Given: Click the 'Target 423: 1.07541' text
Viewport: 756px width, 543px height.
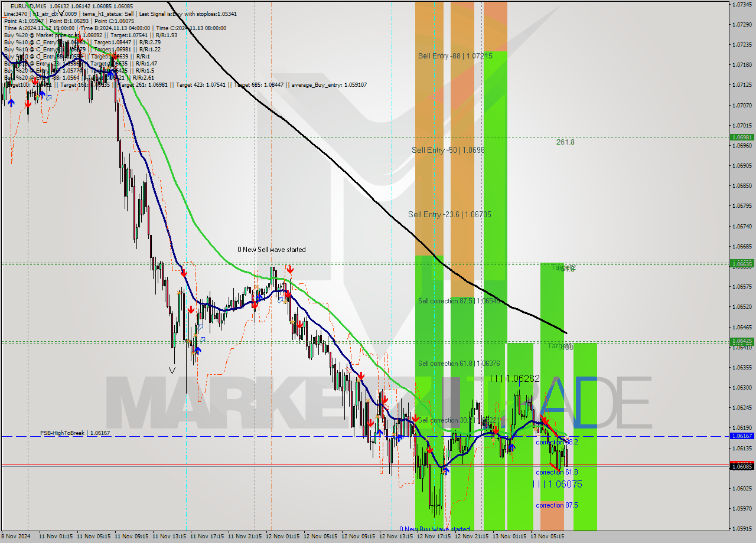Looking at the screenshot, I should [200, 85].
